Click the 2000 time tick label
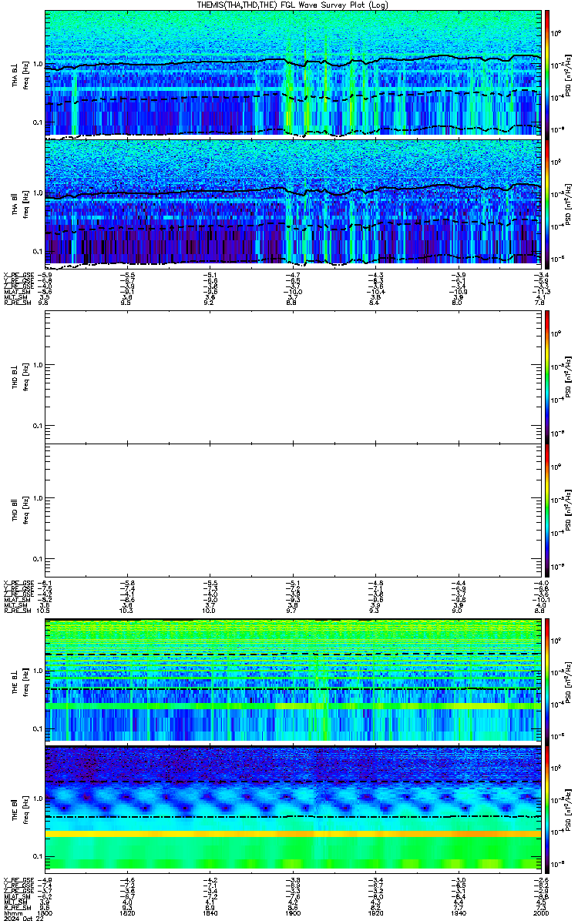This screenshot has width=578, height=924. [540, 912]
